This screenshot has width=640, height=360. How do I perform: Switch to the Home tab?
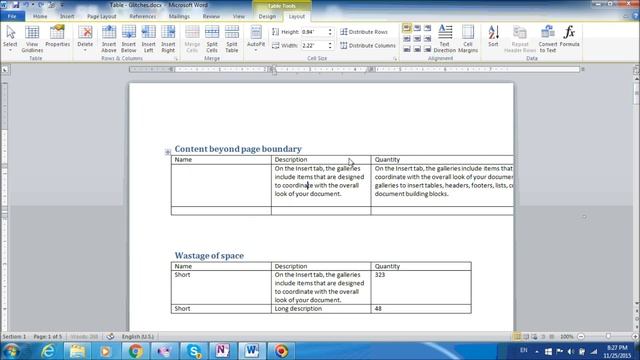point(40,16)
